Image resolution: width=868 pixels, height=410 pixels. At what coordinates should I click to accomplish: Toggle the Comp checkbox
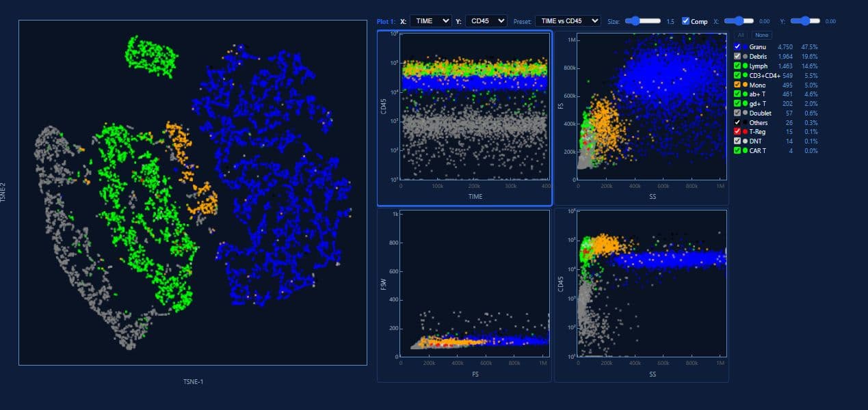pos(686,20)
